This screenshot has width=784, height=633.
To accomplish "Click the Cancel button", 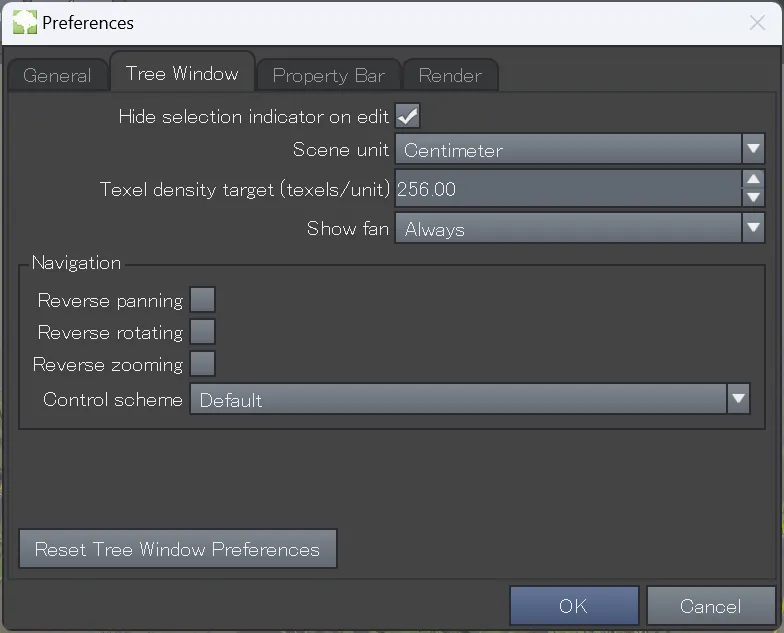I will (x=710, y=606).
